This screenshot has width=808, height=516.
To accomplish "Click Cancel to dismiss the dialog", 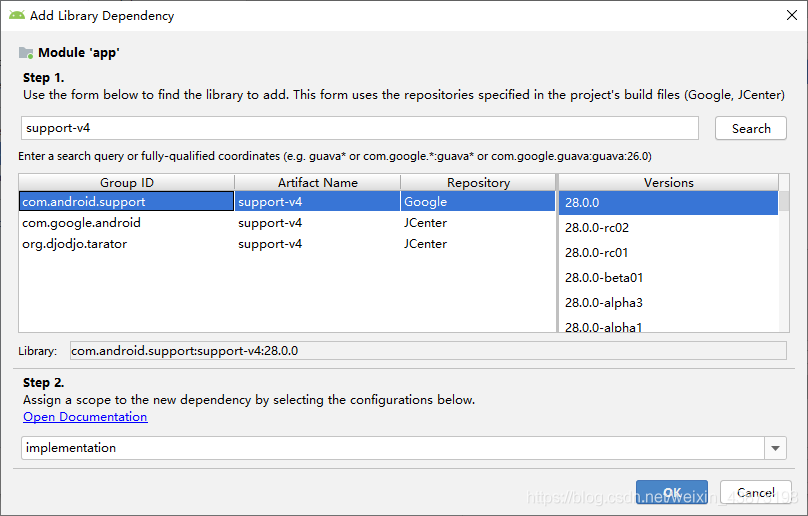I will click(x=755, y=492).
